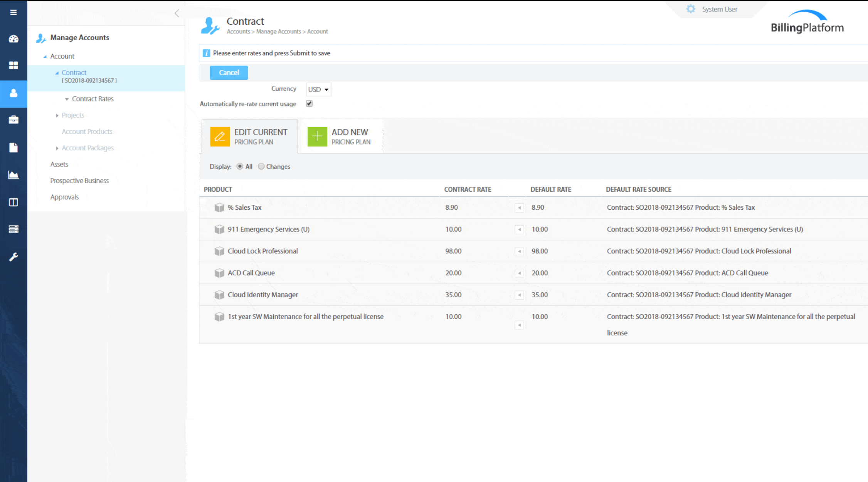Open the wrench setup icon
Viewport: 868px width, 482px height.
coord(13,257)
